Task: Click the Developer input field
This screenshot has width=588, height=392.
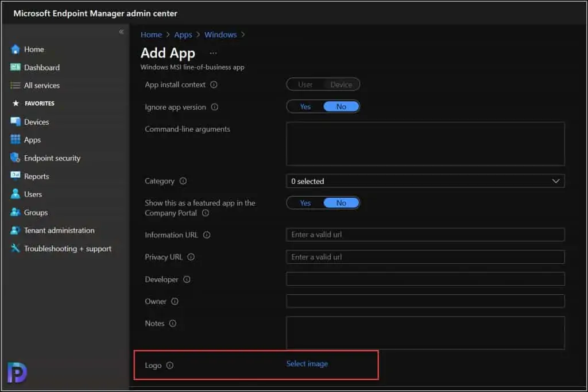Action: pyautogui.click(x=425, y=279)
